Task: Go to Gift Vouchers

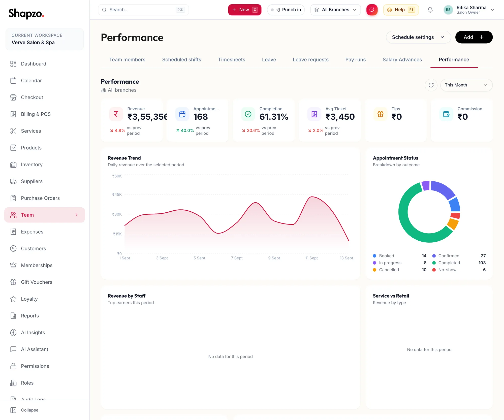Action: tap(45, 282)
